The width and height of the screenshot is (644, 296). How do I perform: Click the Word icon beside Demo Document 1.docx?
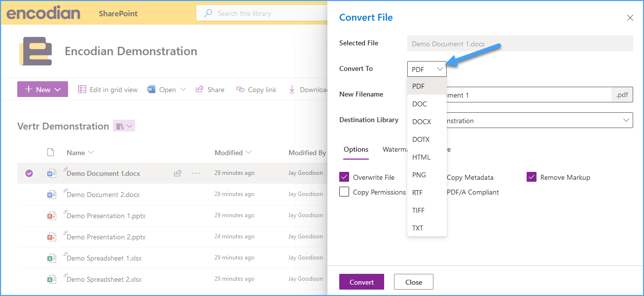[51, 173]
